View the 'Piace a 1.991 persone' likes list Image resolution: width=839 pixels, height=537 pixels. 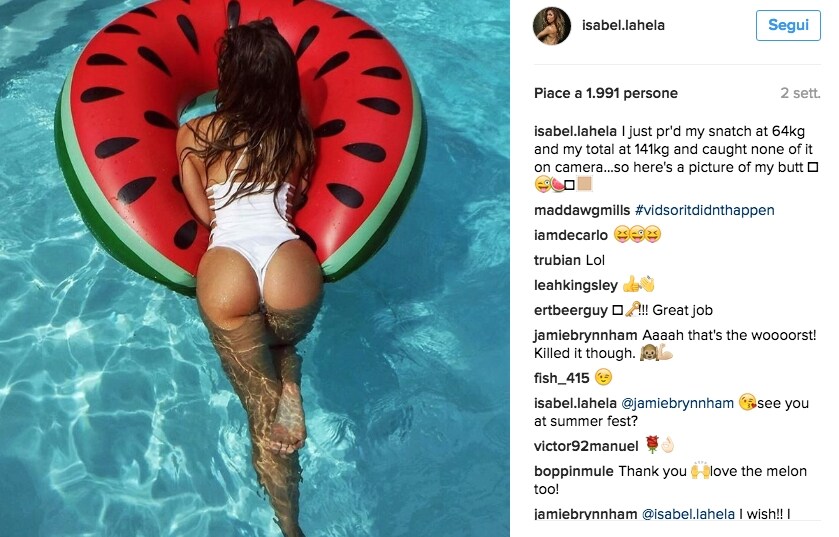point(606,93)
